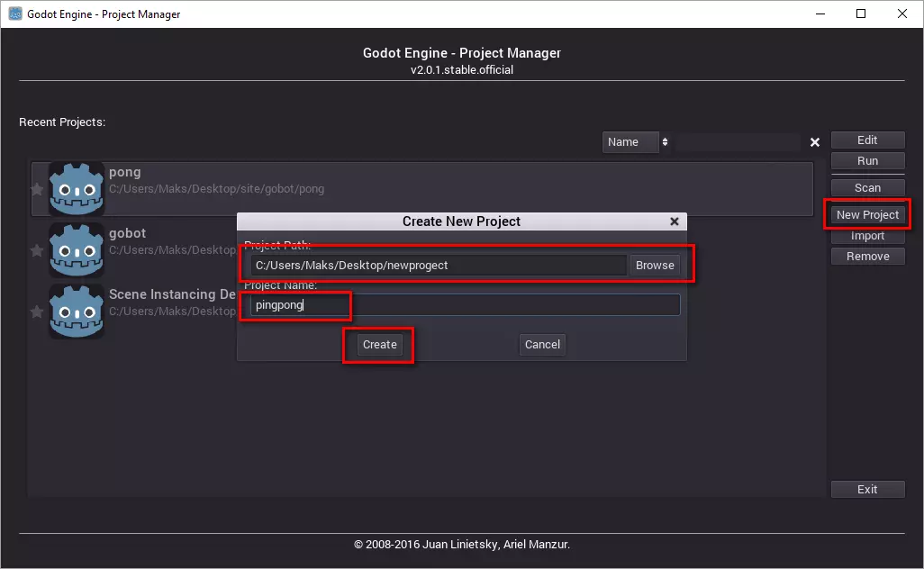
Task: Scan for existing projects
Action: (867, 188)
